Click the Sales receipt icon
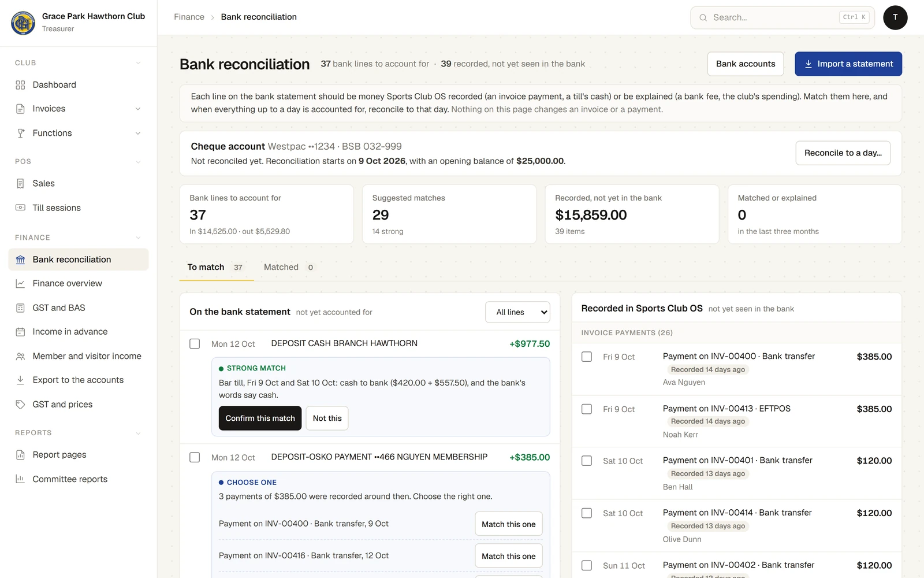The height and width of the screenshot is (578, 924). tap(20, 183)
